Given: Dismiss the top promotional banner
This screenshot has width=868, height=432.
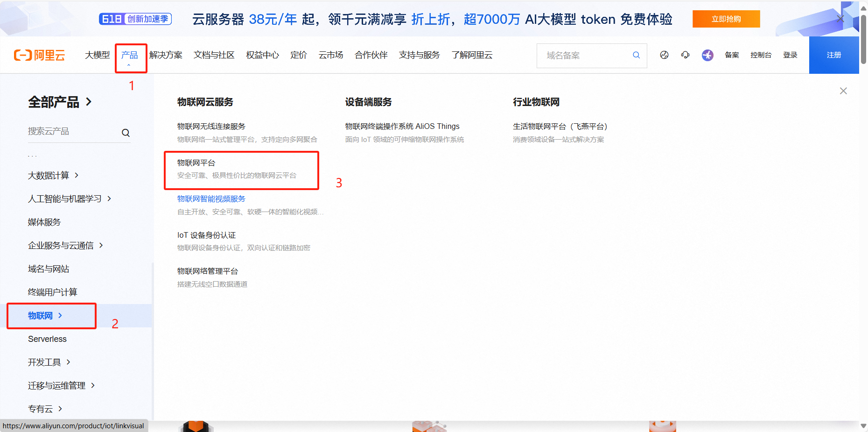Looking at the screenshot, I should tap(840, 19).
